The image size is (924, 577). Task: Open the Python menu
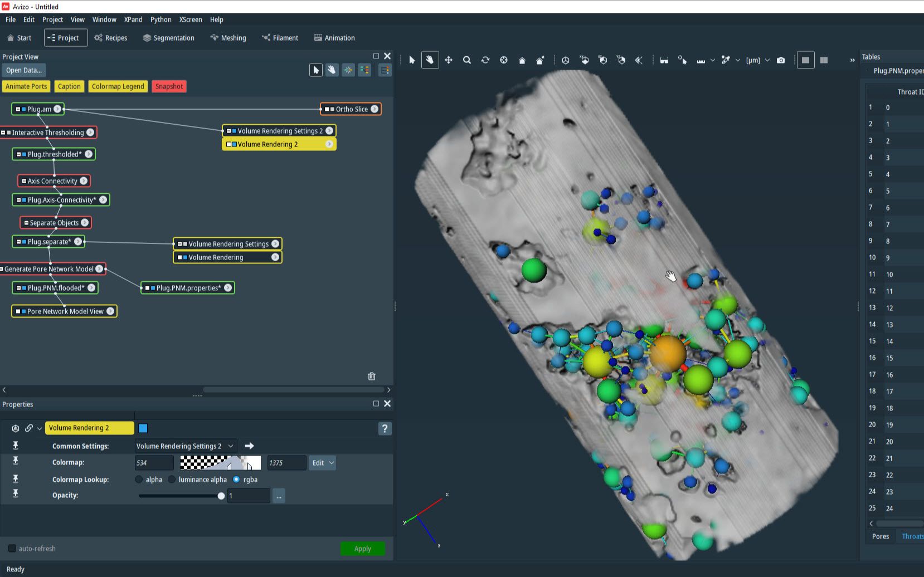click(x=161, y=19)
